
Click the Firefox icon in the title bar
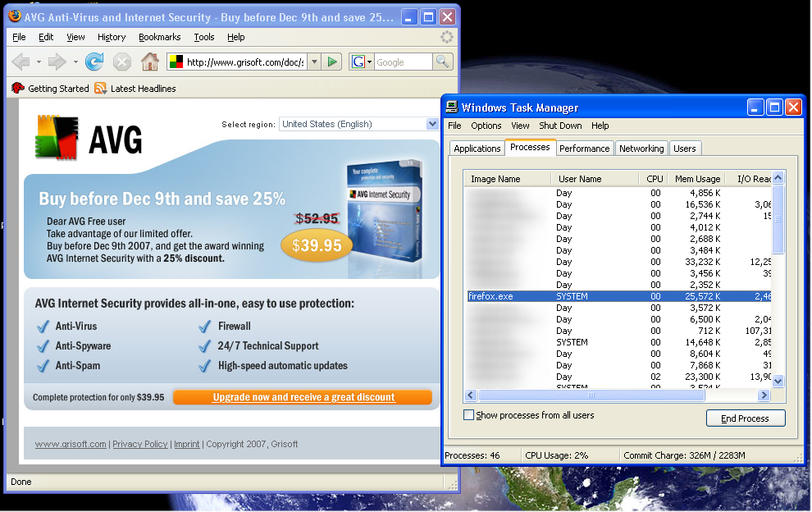[15, 16]
